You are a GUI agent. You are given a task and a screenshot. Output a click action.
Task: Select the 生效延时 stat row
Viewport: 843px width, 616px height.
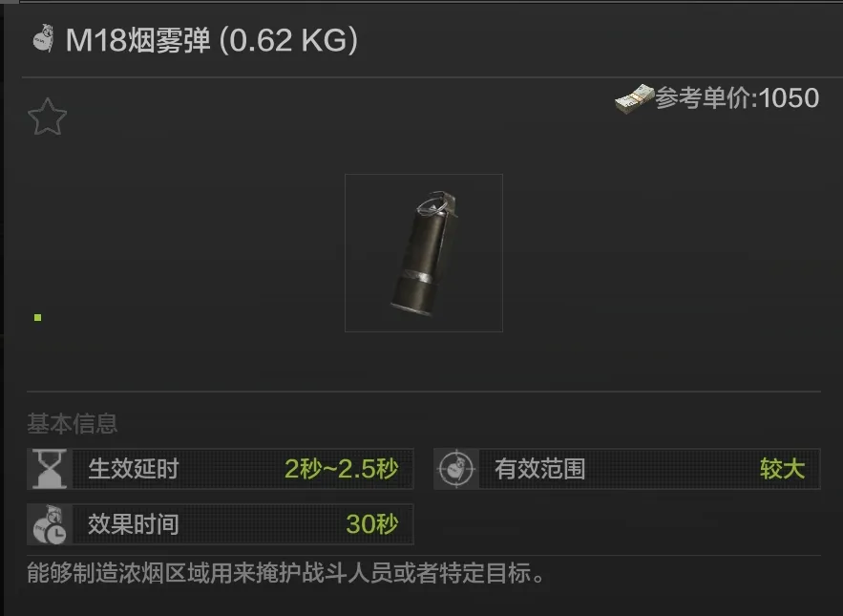pyautogui.click(x=221, y=469)
